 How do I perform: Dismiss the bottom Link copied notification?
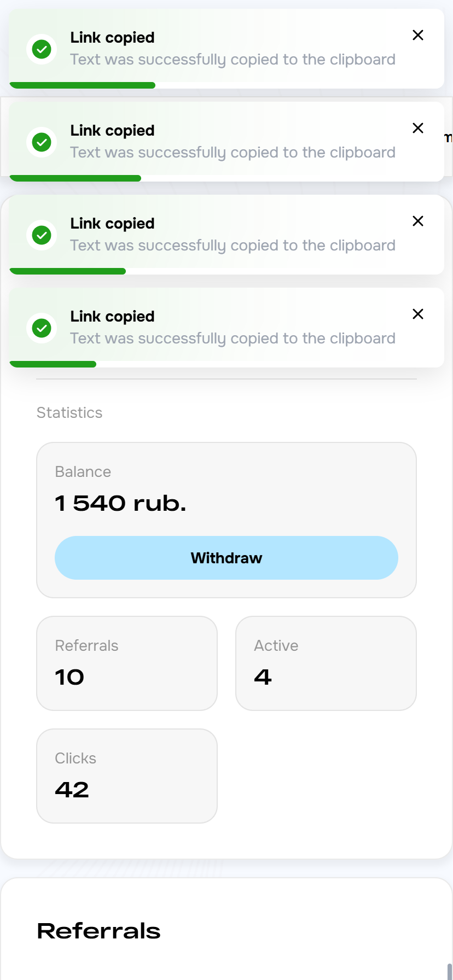417,314
